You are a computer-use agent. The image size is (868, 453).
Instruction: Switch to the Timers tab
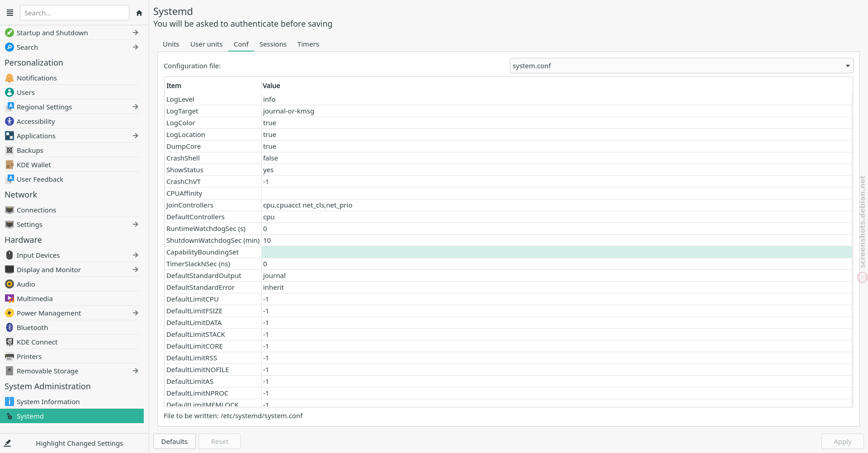point(308,44)
